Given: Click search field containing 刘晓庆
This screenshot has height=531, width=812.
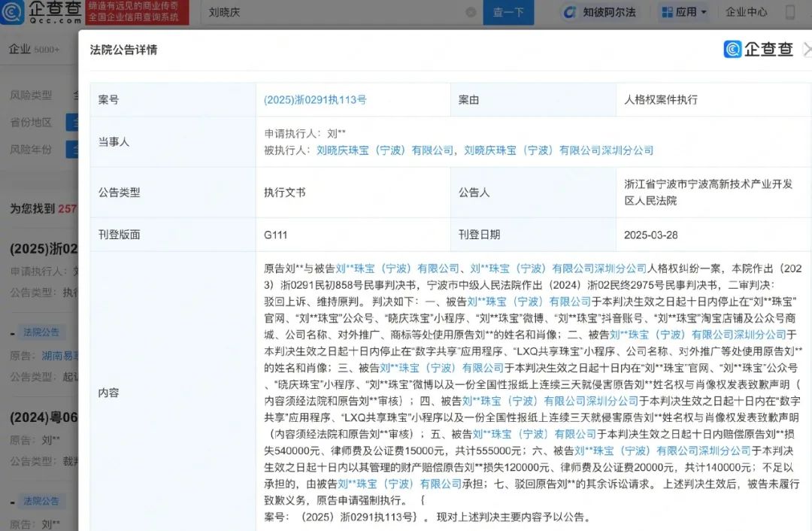Looking at the screenshot, I should click(x=331, y=13).
